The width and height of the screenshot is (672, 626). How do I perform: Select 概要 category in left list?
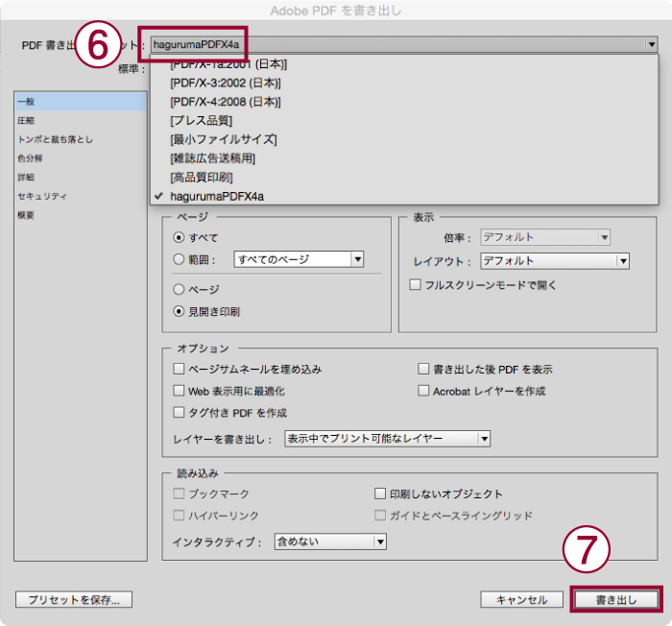pyautogui.click(x=81, y=215)
